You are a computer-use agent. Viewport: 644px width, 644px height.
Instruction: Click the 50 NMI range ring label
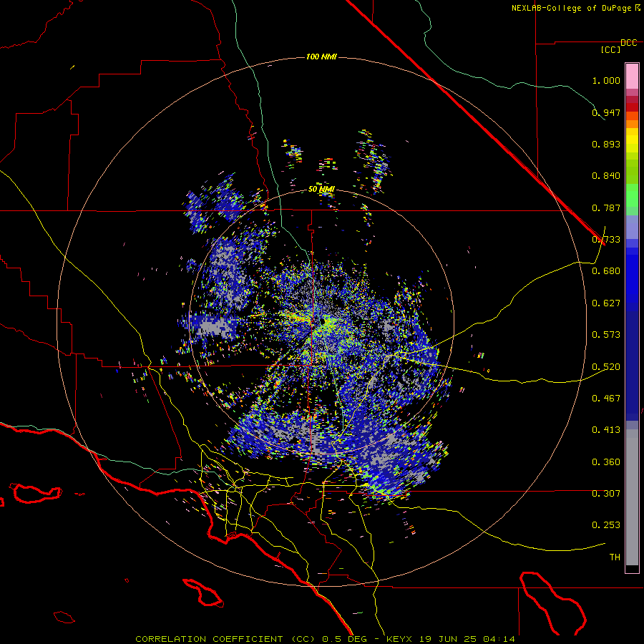click(x=321, y=190)
